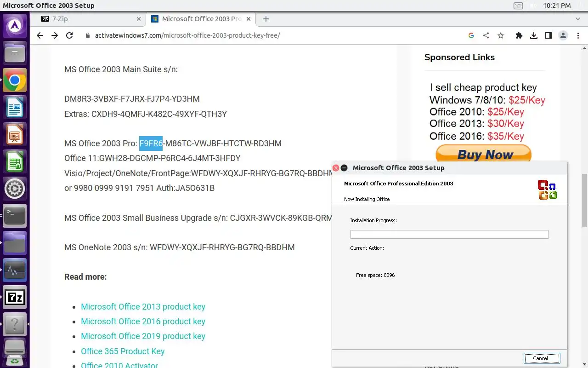Close the Office 2003 Setup dialog

(x=336, y=168)
